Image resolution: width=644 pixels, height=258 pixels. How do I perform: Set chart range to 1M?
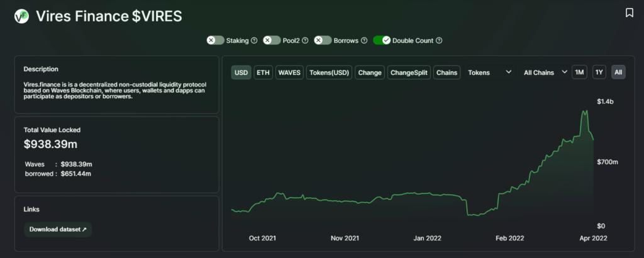pyautogui.click(x=579, y=72)
